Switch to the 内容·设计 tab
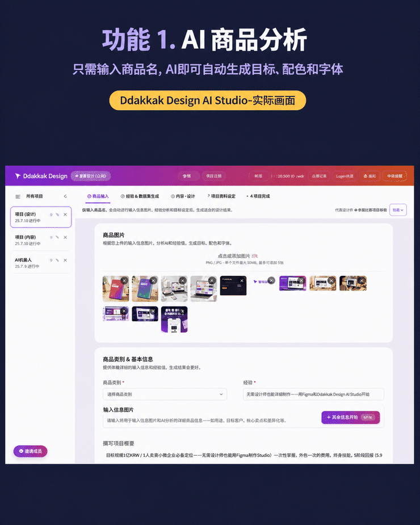 pos(183,196)
